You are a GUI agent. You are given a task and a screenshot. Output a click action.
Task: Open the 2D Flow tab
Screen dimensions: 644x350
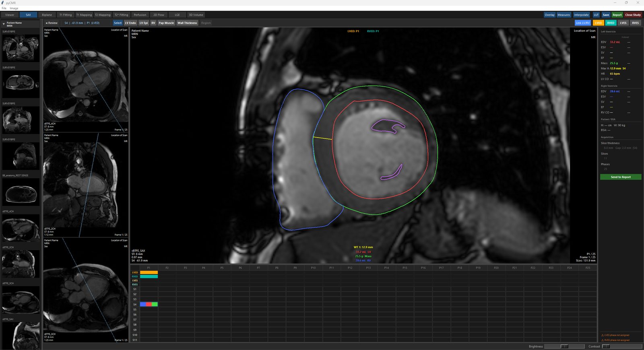click(x=159, y=15)
